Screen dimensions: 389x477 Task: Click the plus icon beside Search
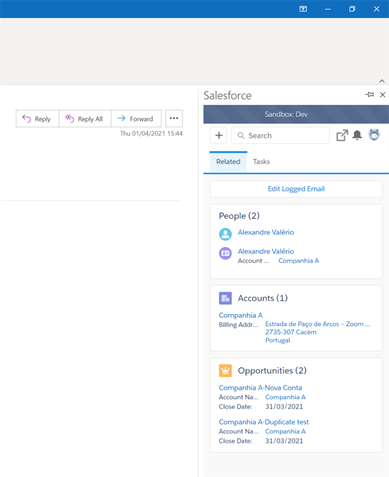click(x=219, y=135)
